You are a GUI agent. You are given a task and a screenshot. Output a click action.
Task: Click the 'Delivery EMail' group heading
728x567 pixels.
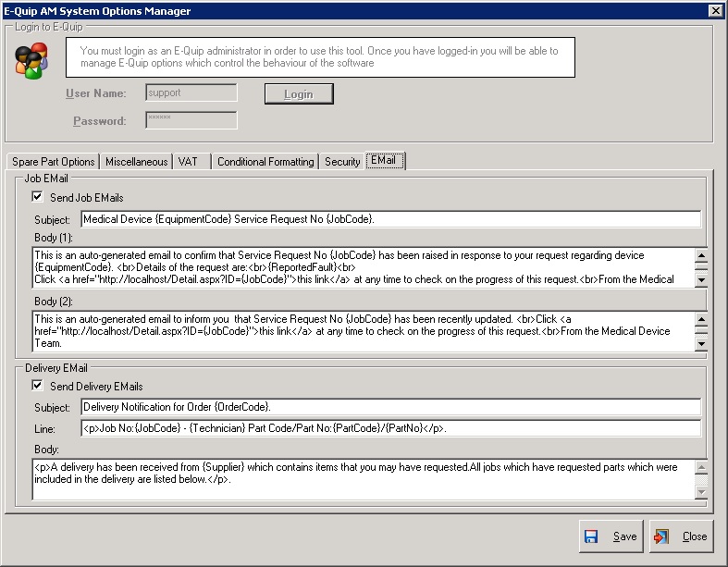56,368
